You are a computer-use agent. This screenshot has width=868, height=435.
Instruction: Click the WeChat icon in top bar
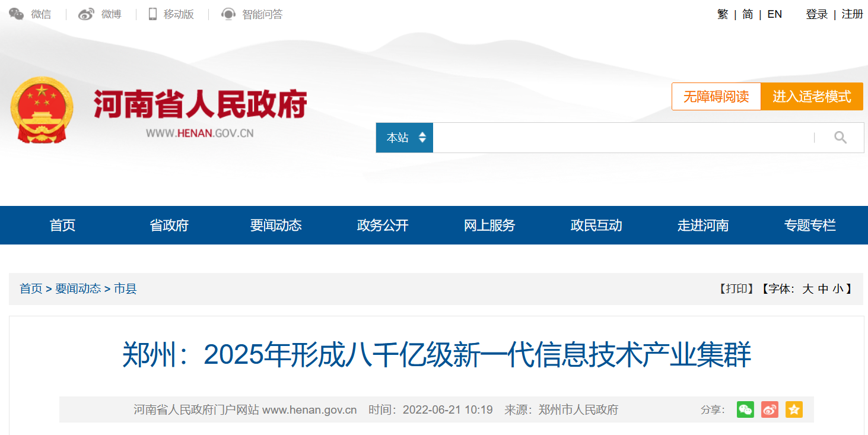[17, 14]
